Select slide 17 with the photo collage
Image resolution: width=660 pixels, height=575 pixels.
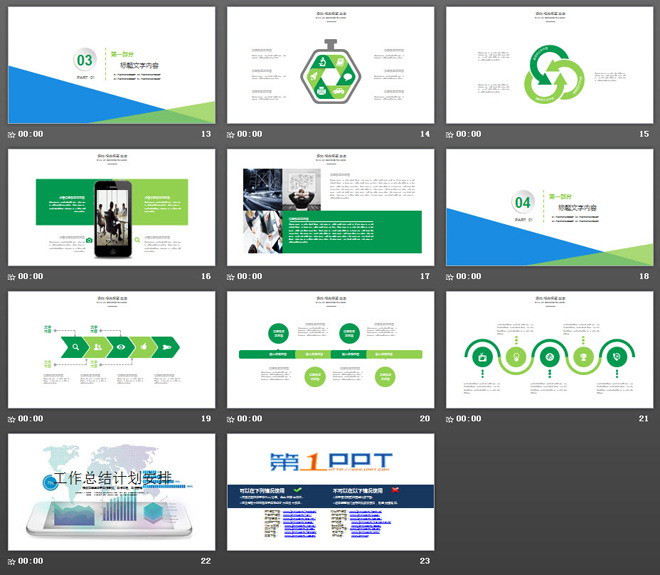click(330, 208)
